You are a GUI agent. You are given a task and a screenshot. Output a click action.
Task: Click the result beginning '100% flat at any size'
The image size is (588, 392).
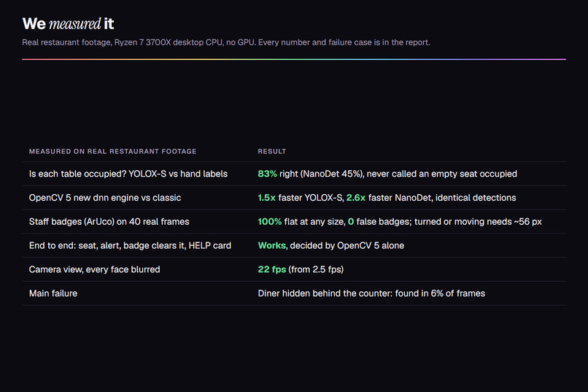pos(400,222)
